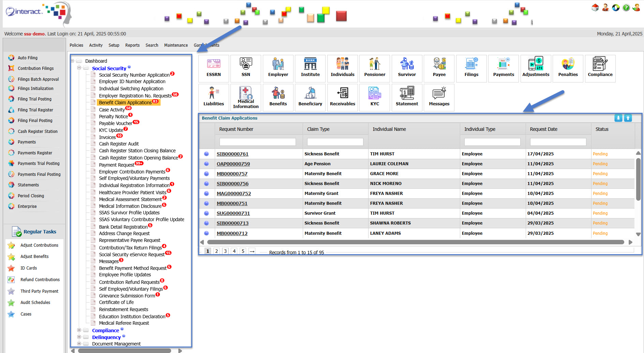
Task: Select the radio bullet for OAP00000759 row
Action: pos(207,164)
